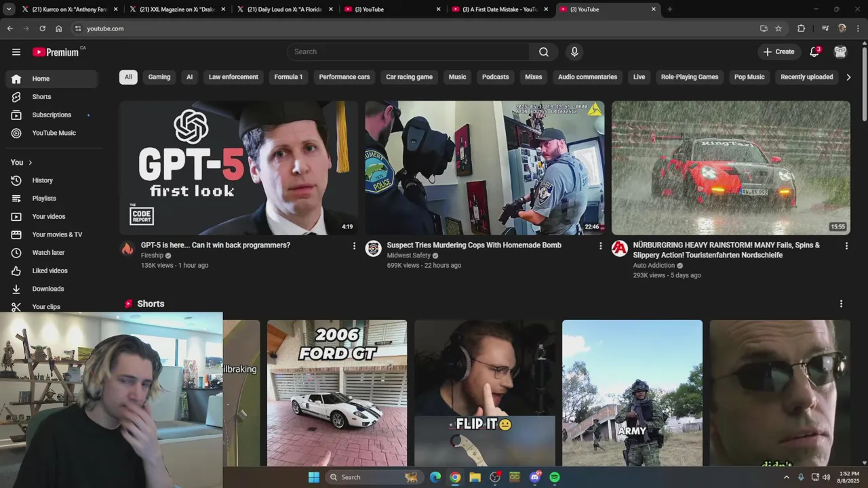Open Fireship channel name link
Viewport: 868px width, 488px height.
(x=152, y=256)
